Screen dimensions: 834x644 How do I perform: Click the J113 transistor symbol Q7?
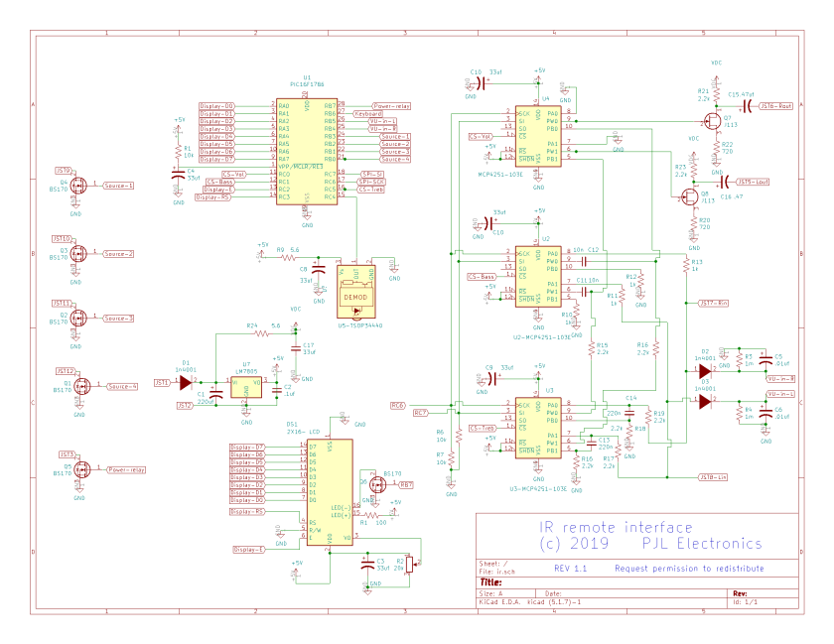click(713, 119)
